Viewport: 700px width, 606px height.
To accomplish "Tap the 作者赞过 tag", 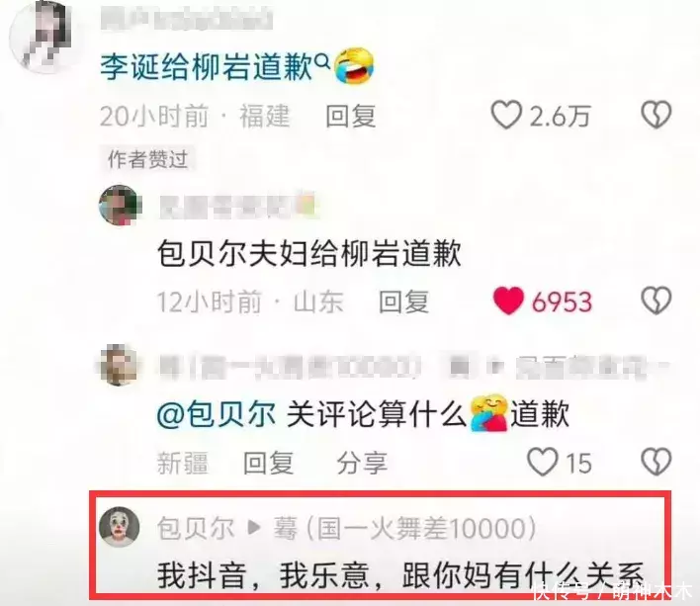I will coord(147,159).
